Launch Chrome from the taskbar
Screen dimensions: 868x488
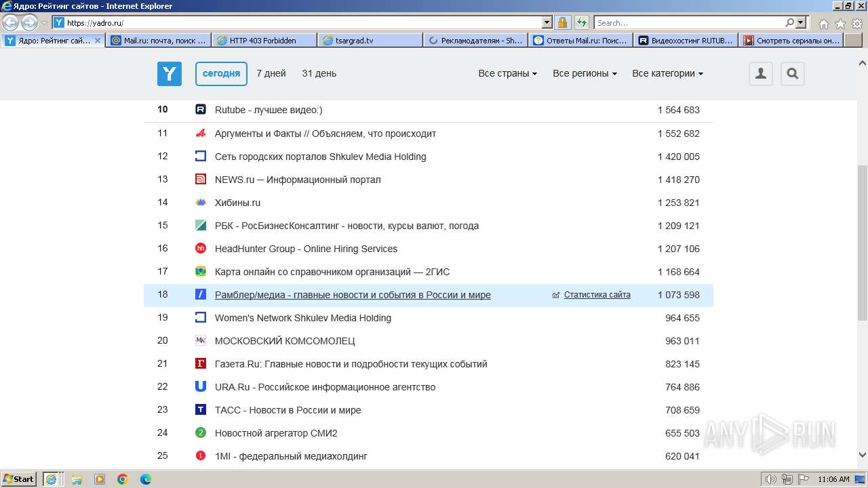123,479
